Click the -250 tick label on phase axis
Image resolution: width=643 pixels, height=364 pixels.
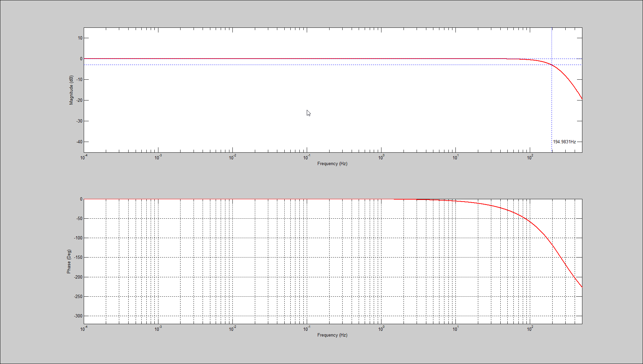[78, 297]
